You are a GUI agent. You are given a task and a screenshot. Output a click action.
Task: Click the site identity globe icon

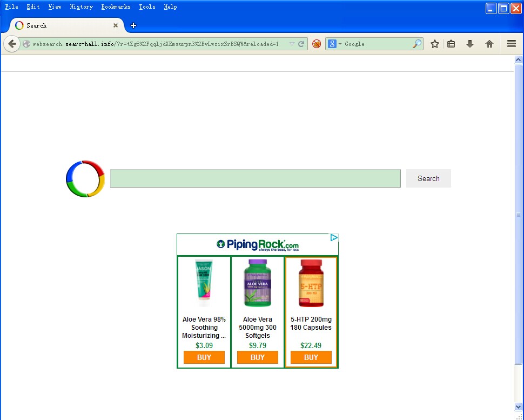point(26,44)
